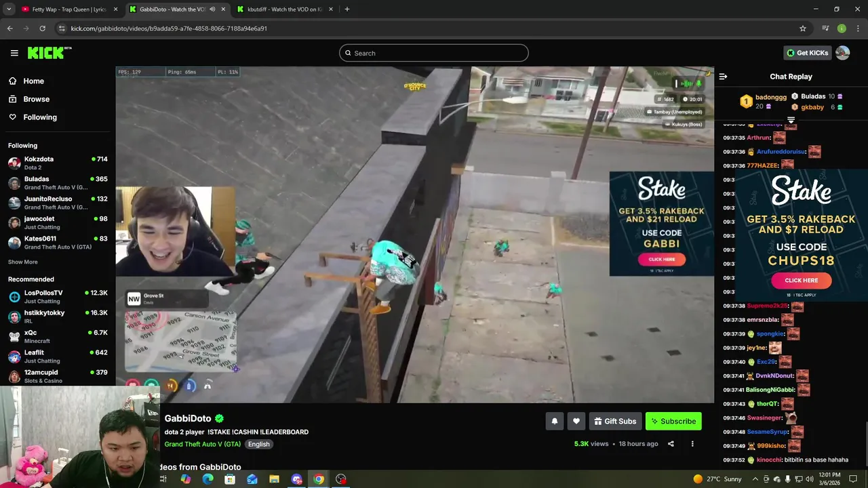Open the Kick hamburger sidebar menu

coord(14,53)
